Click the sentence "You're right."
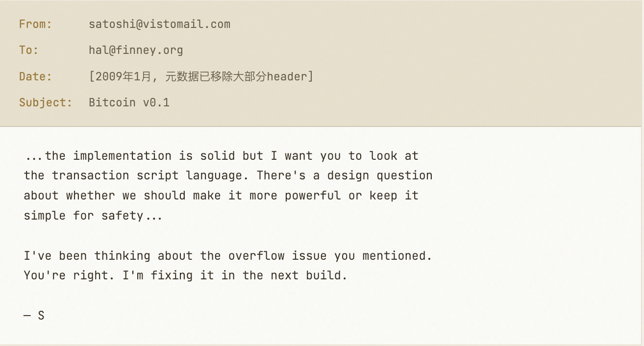644x346 pixels. click(66, 275)
